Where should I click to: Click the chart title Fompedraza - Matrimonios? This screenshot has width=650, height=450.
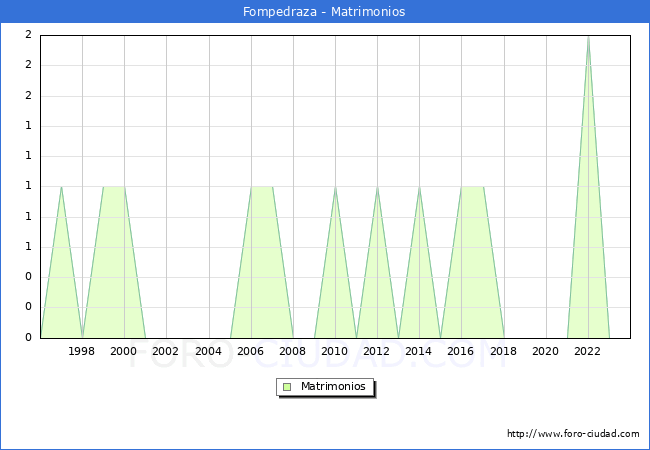(324, 12)
